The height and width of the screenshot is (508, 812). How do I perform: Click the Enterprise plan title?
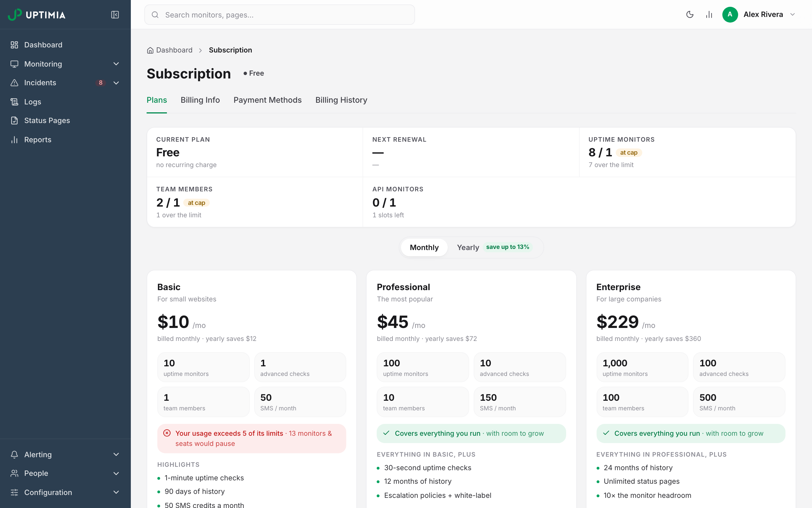pyautogui.click(x=618, y=287)
